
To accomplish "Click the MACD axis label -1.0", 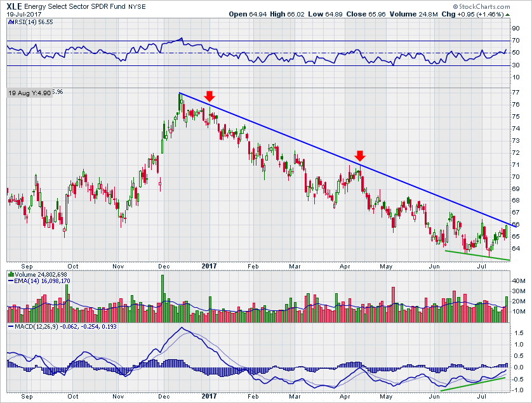I will (517, 390).
